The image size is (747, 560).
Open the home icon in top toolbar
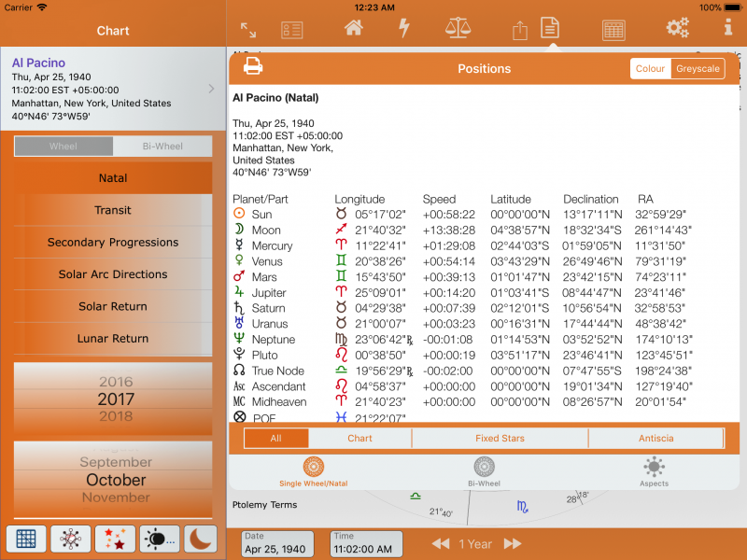[x=353, y=28]
